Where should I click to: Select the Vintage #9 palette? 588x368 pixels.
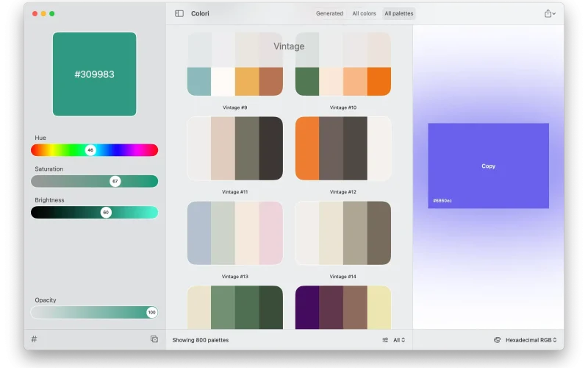(235, 64)
